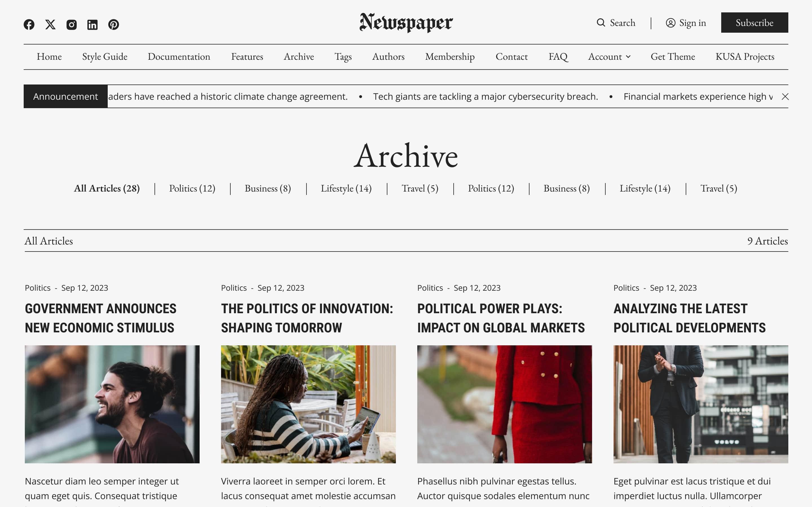Select the Lifestyle (14) filter
The width and height of the screenshot is (812, 507).
(346, 188)
